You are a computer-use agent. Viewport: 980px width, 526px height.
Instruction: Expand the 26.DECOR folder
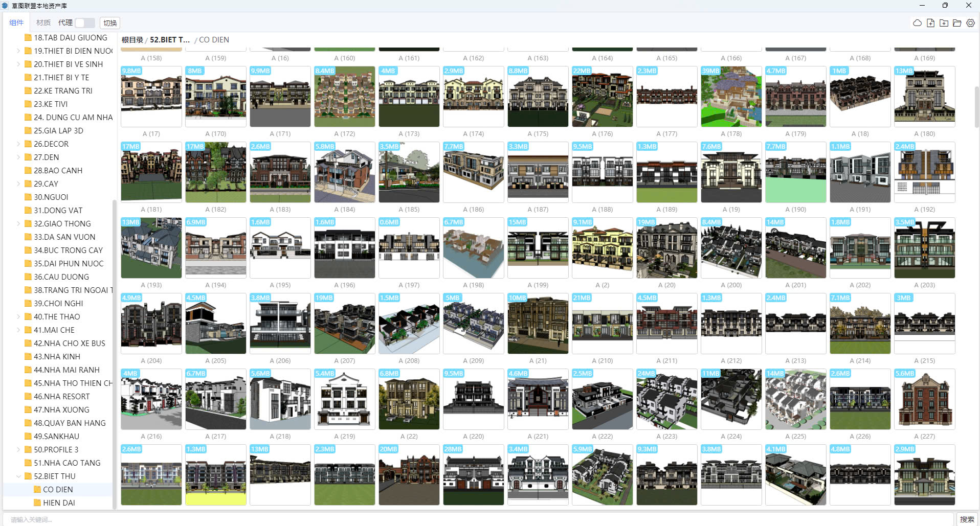click(x=18, y=144)
